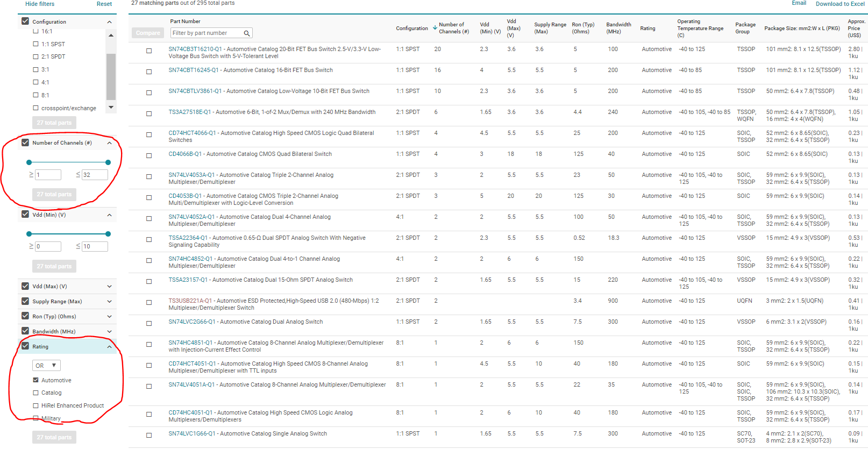Click 27 total parts button under Configuration
This screenshot has height=449, width=868.
click(x=54, y=123)
